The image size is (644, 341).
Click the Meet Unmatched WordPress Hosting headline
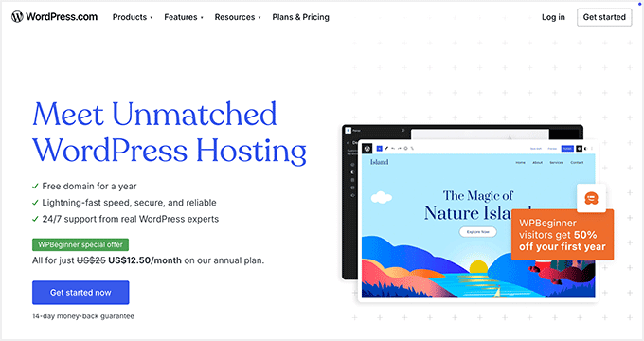(170, 133)
